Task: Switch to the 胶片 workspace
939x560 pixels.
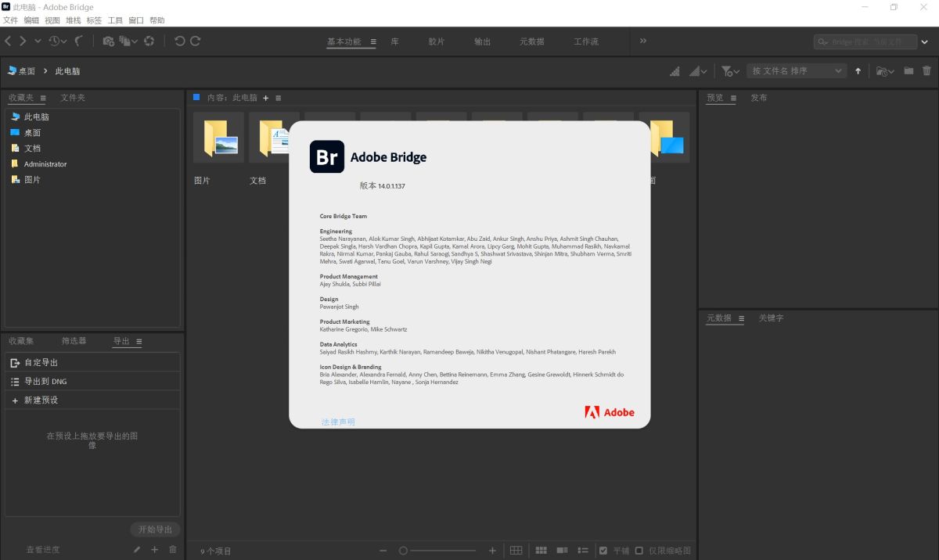Action: [437, 41]
